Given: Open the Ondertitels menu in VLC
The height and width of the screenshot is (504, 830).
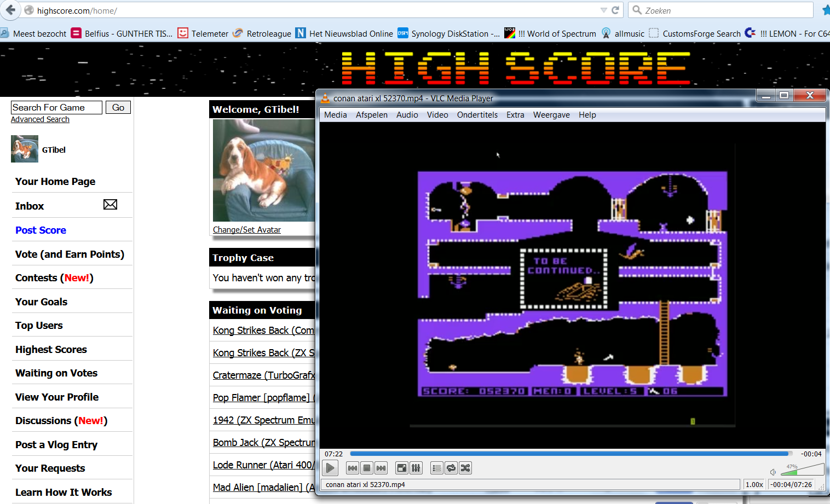Looking at the screenshot, I should pyautogui.click(x=477, y=115).
